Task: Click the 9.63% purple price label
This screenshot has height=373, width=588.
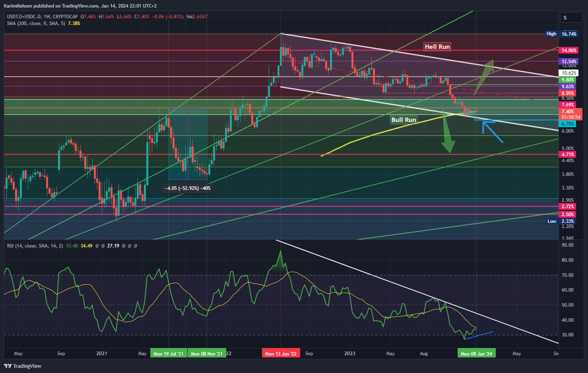Action: click(x=567, y=87)
